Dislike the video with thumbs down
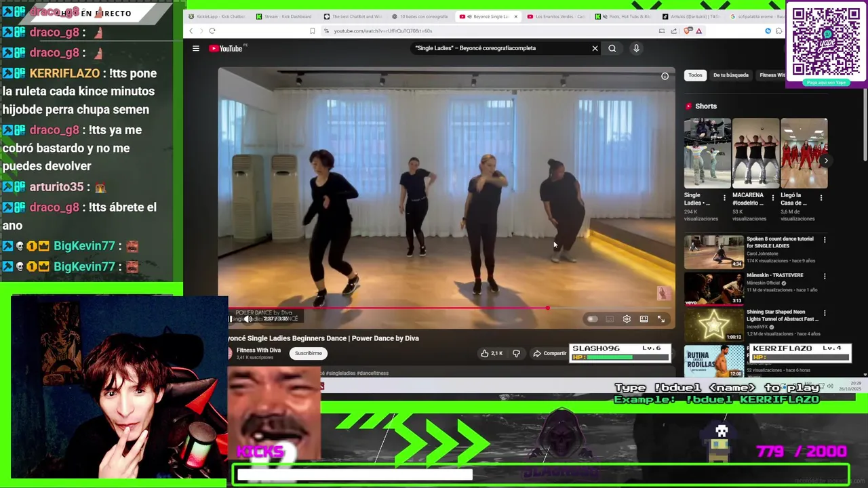The image size is (868, 488). pos(516,353)
